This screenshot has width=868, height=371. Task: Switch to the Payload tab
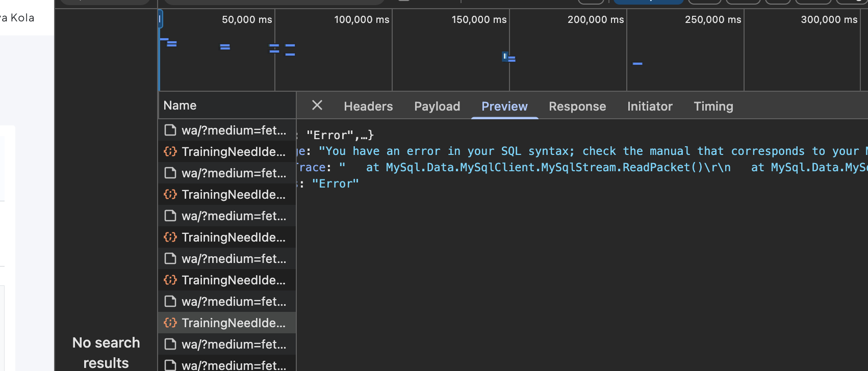[437, 107]
